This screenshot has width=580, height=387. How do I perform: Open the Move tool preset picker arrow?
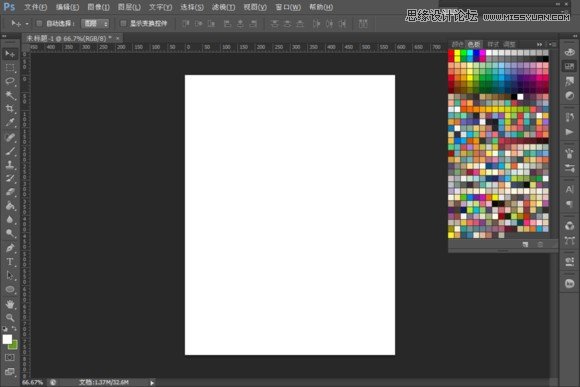(x=27, y=24)
